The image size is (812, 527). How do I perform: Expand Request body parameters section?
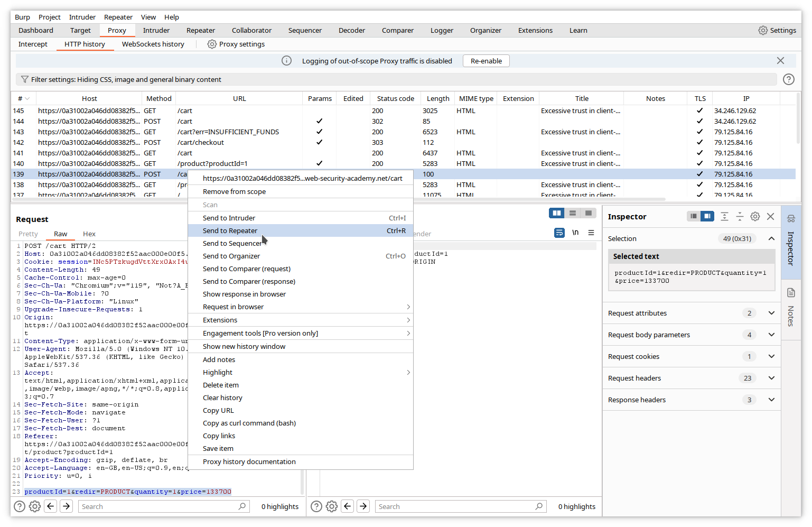[771, 335]
